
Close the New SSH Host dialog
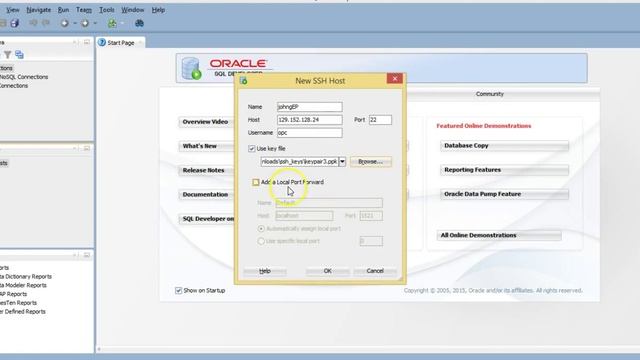[x=395, y=78]
